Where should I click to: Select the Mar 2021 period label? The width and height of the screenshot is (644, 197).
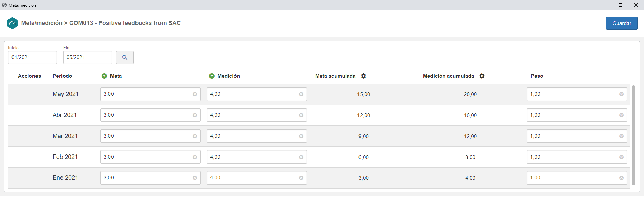click(x=65, y=136)
